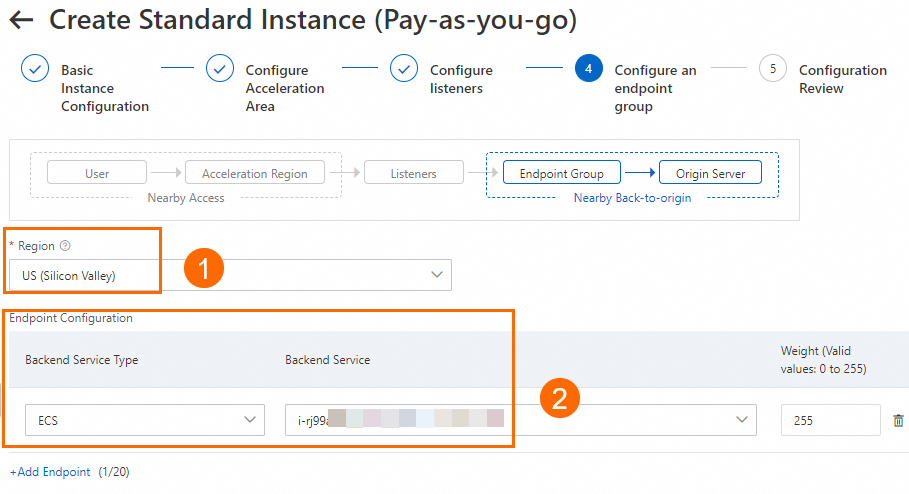909x494 pixels.
Task: Expand the Backend Service Type ECS dropdown
Action: (x=145, y=421)
